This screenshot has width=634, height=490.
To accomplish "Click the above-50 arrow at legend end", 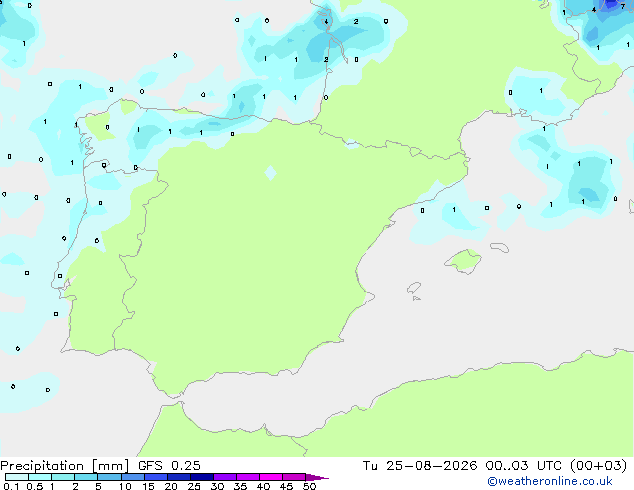I will pyautogui.click(x=317, y=477).
